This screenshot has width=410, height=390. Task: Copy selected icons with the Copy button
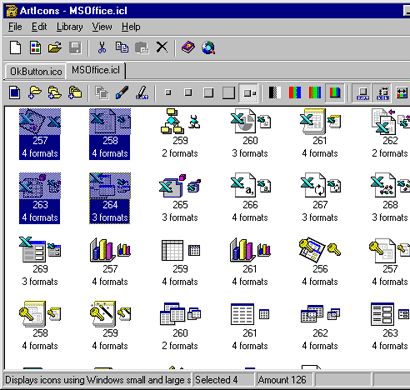point(122,47)
